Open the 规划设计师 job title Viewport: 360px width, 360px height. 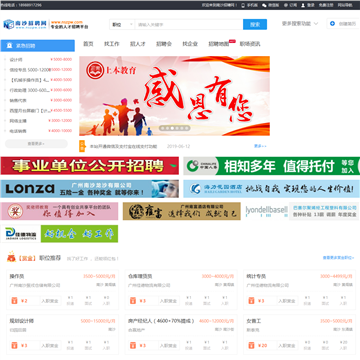21,321
